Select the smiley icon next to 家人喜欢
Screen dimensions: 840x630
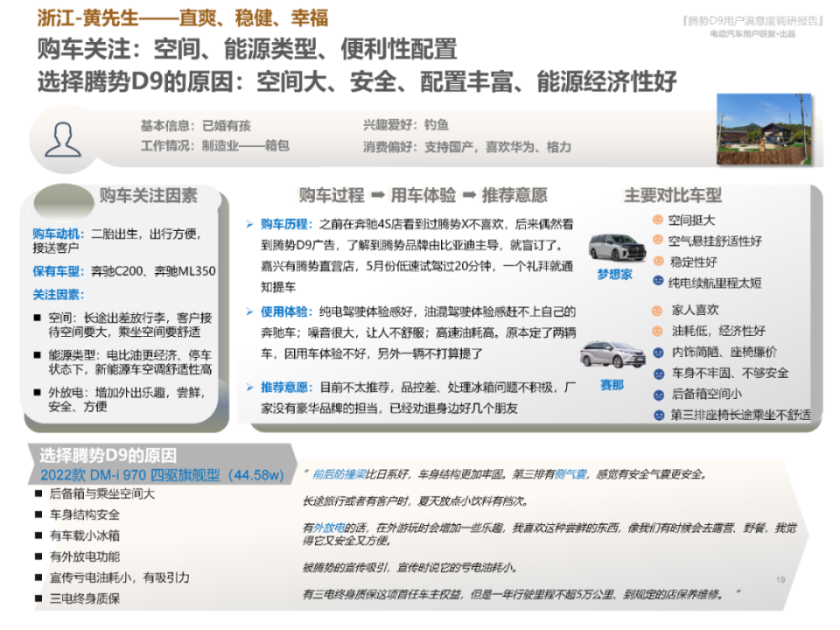pos(657,311)
